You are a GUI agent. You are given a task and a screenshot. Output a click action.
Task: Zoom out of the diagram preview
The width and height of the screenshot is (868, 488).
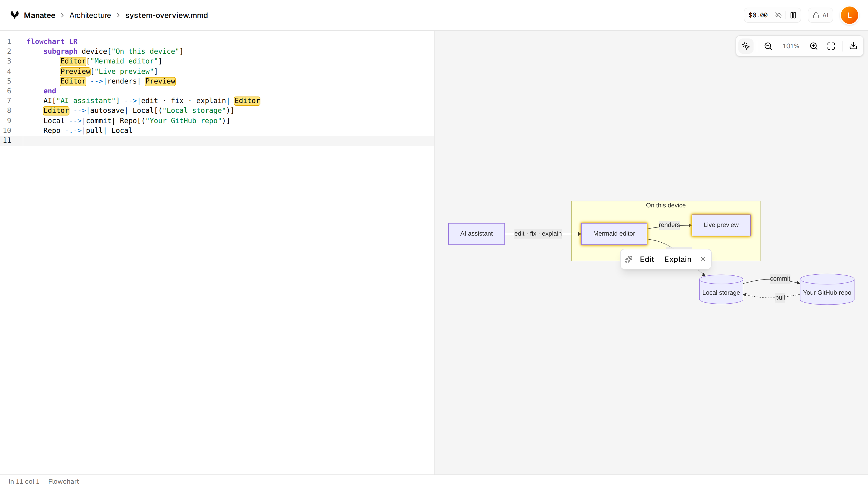click(768, 46)
